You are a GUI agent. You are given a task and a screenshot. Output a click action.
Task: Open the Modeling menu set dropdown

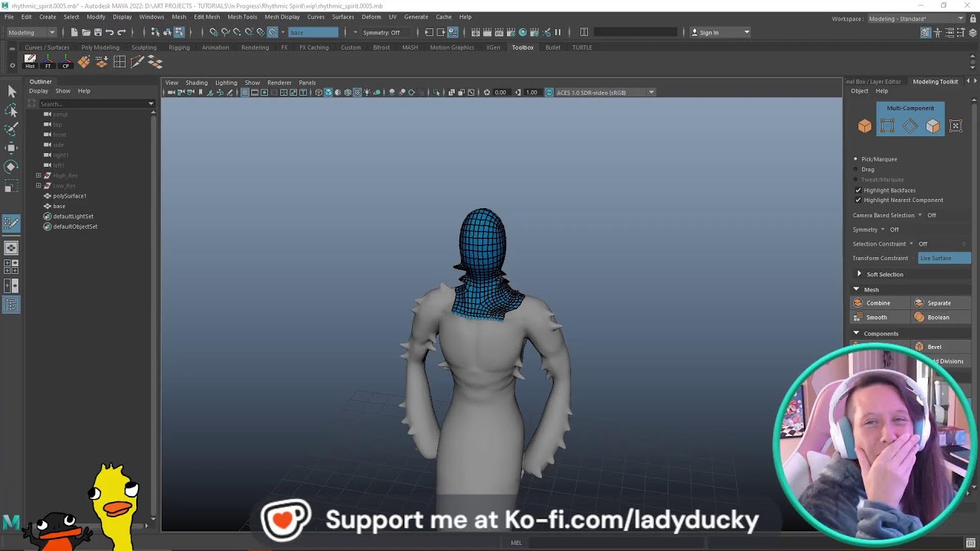pyautogui.click(x=31, y=32)
